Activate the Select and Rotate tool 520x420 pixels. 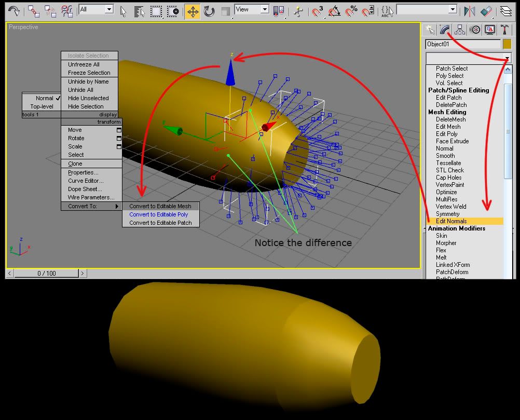pyautogui.click(x=209, y=11)
